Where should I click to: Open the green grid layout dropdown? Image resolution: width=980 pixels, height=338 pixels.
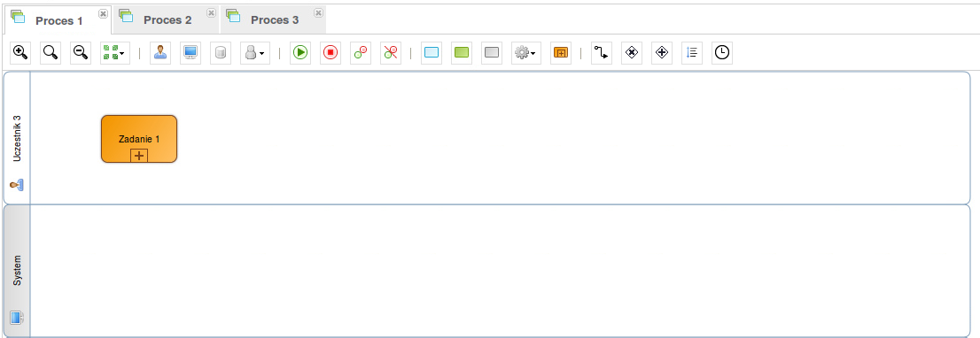115,53
